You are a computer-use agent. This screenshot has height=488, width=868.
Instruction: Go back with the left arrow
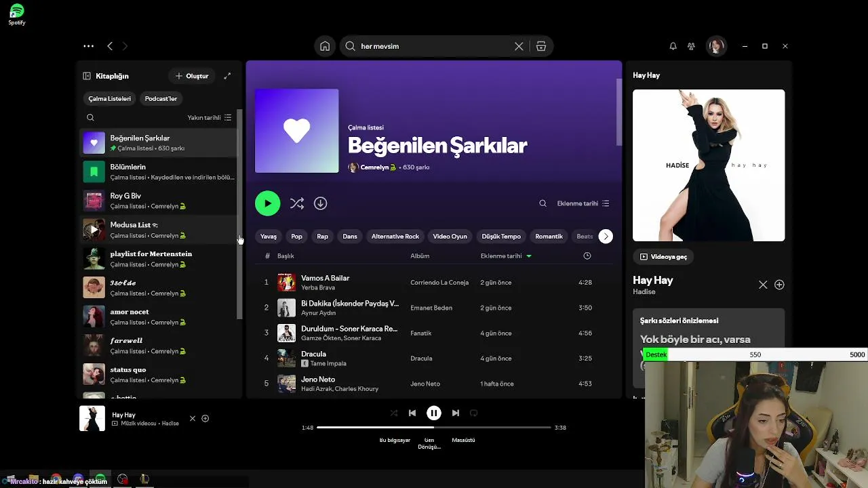(110, 46)
